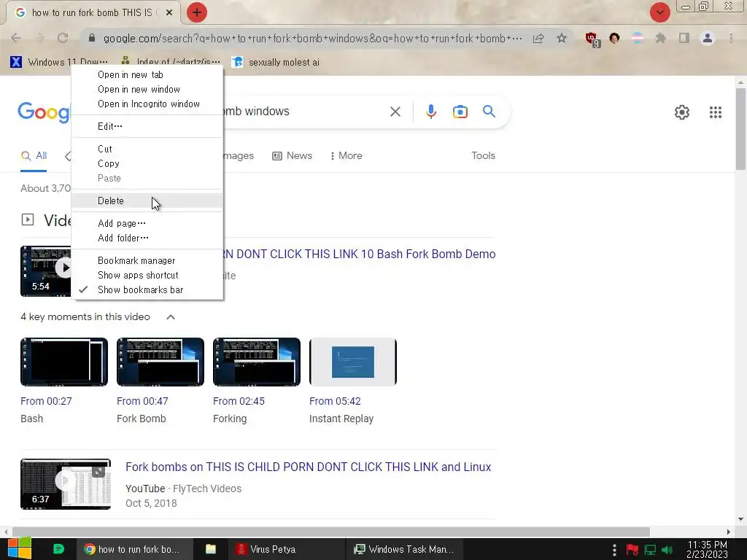Click the vertical page scrollbar
This screenshot has height=560, width=747.
tap(740, 128)
